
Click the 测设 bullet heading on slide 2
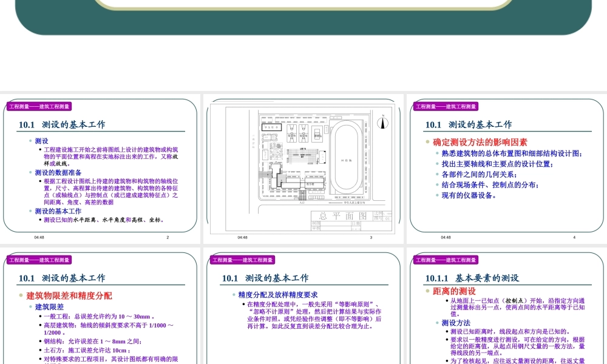[x=41, y=141]
